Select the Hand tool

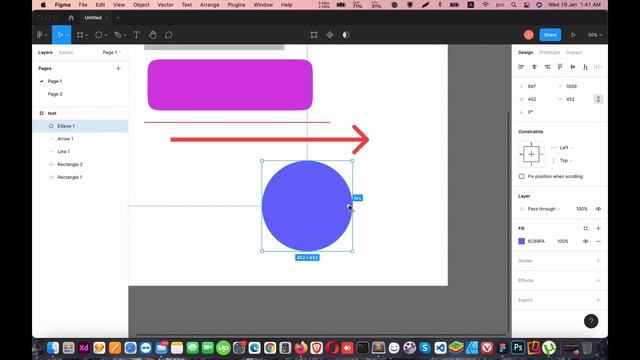153,35
